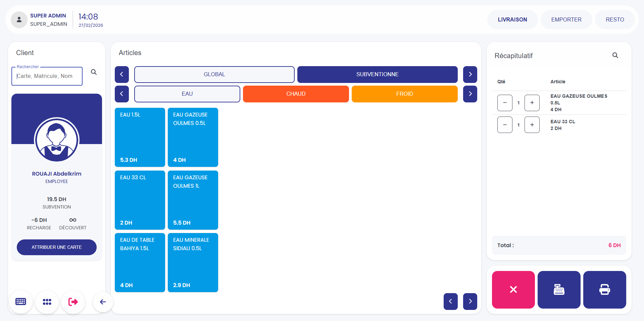Go to next articles page

470,301
